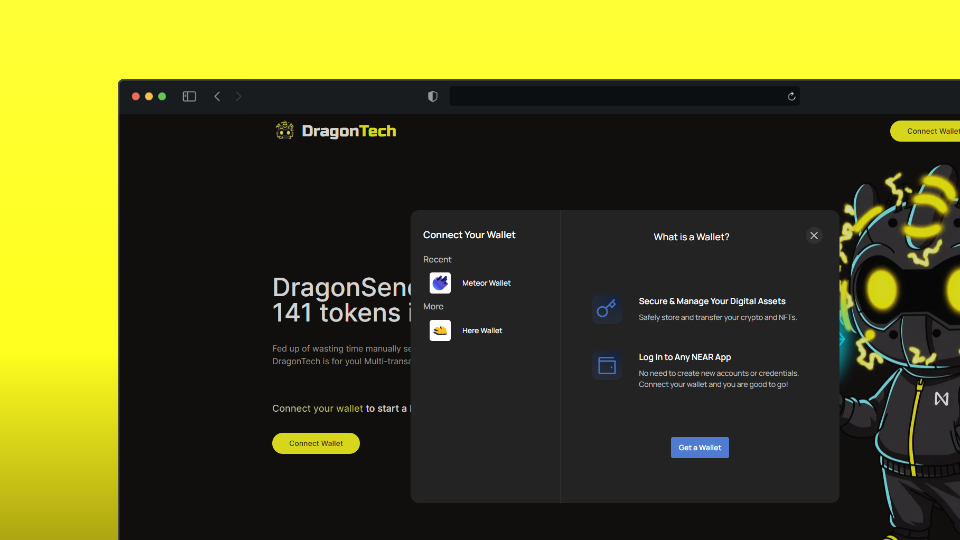
Task: Click the yellow Connect Wallet button below hero text
Action: click(x=316, y=443)
